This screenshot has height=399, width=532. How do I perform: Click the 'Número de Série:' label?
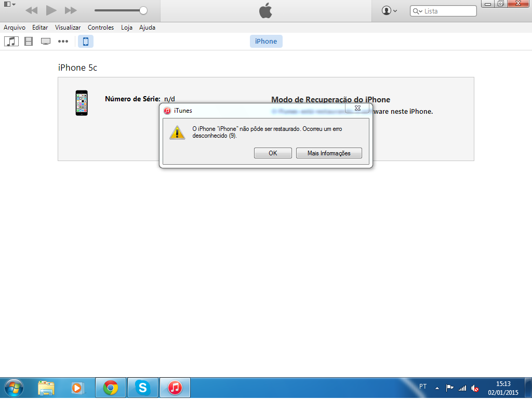(x=132, y=99)
